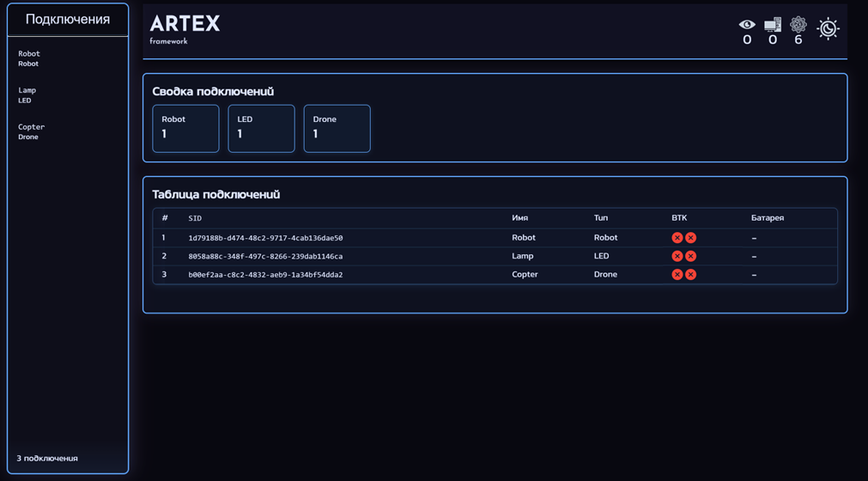Click the computer devices icon in header
The height and width of the screenshot is (481, 868).
click(x=773, y=25)
